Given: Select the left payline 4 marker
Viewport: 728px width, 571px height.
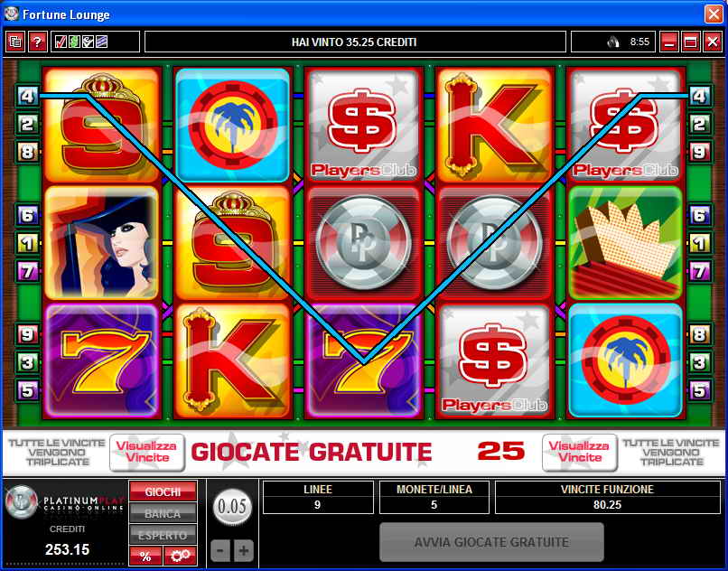Looking at the screenshot, I should pyautogui.click(x=27, y=96).
